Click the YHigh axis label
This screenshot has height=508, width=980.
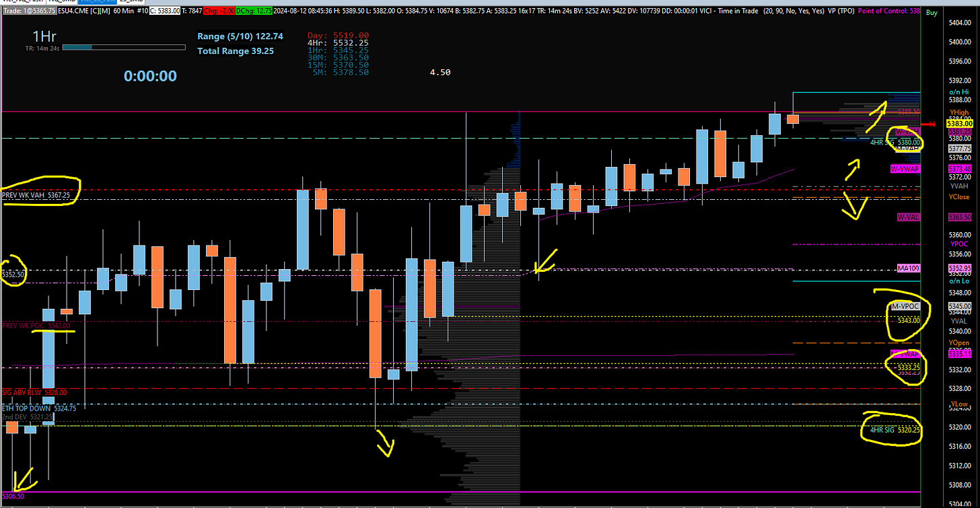(959, 112)
